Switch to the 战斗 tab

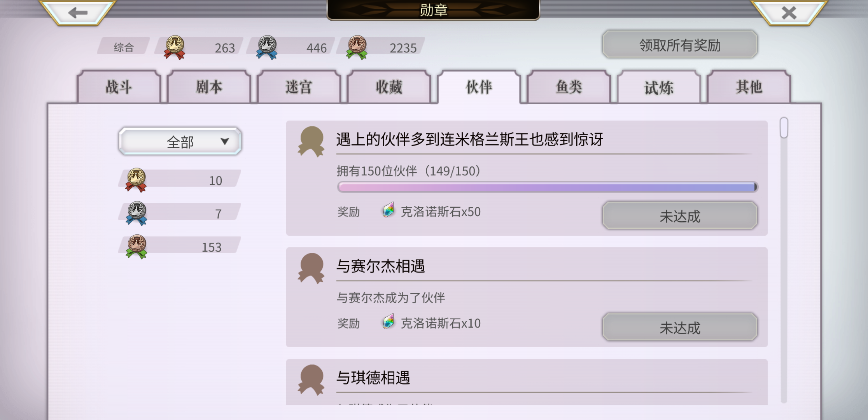(119, 87)
